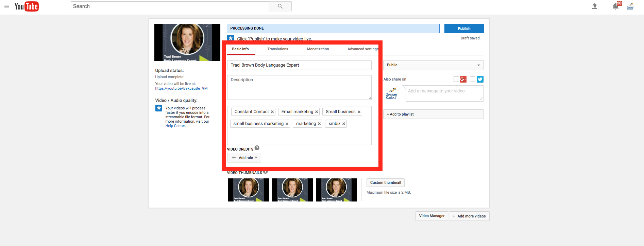
Task: Select the second video thumbnail option
Action: [292, 190]
